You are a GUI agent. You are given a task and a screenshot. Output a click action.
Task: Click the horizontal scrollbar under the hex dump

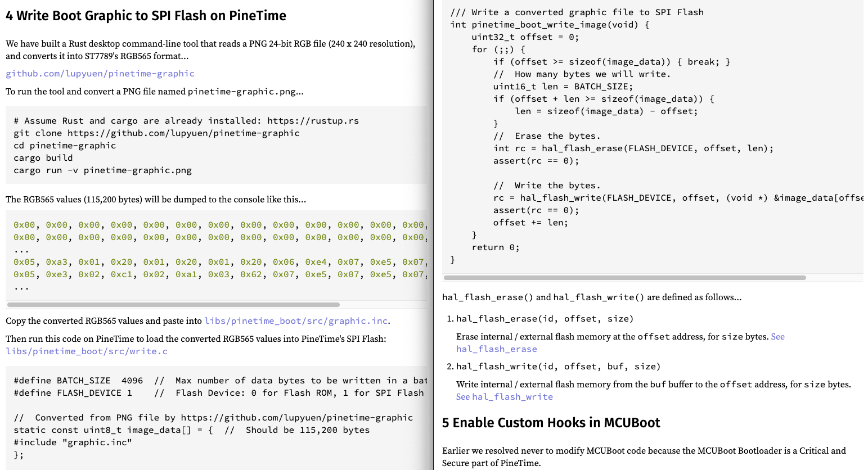173,305
